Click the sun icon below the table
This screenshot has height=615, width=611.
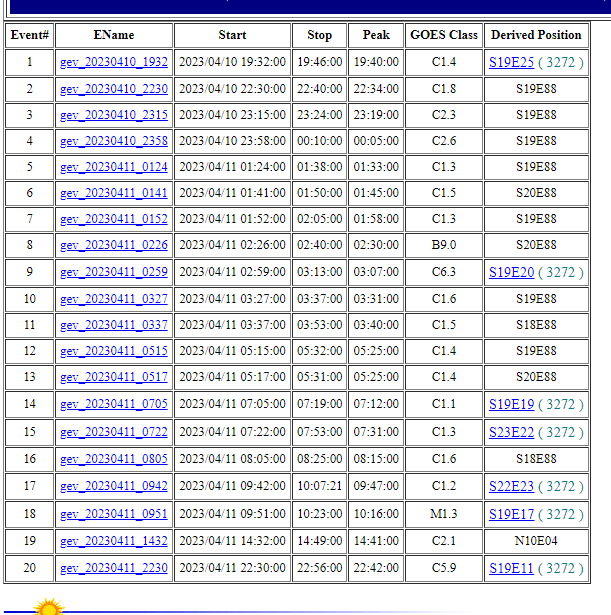pyautogui.click(x=49, y=606)
